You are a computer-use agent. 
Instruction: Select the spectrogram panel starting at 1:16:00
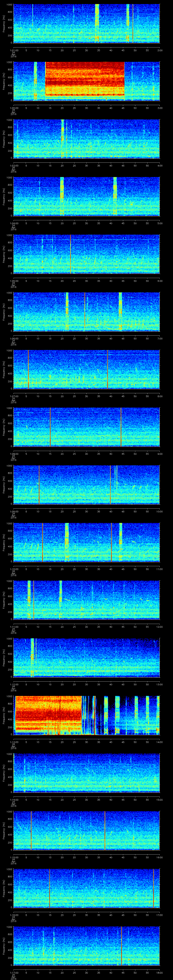tap(87, 888)
